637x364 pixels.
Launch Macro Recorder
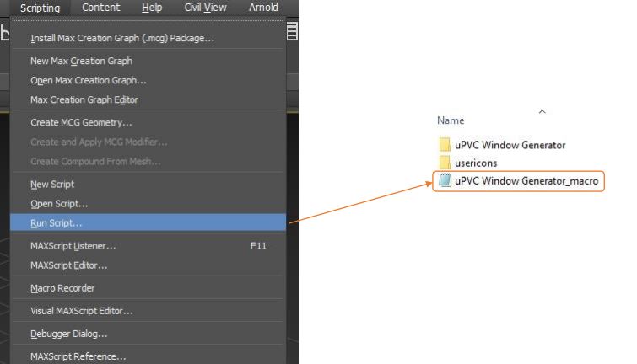pyautogui.click(x=148, y=288)
